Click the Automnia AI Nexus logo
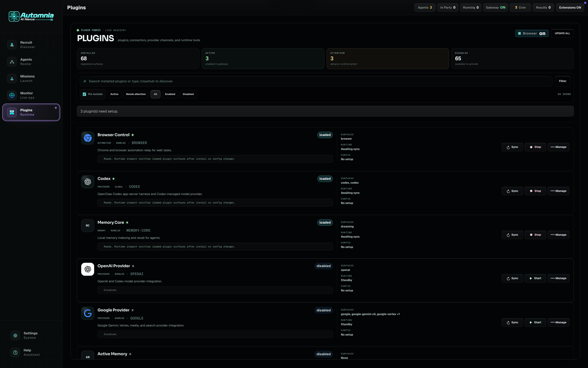This screenshot has height=368, width=588. (31, 16)
